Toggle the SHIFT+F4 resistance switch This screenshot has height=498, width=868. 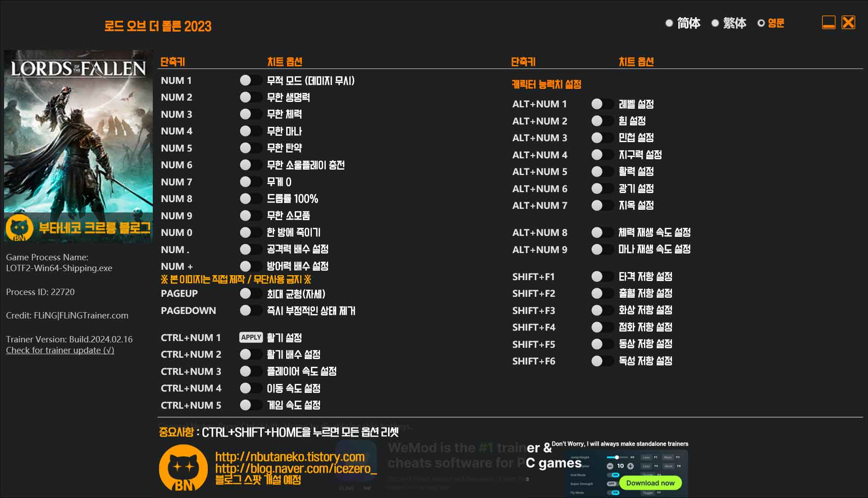pyautogui.click(x=602, y=327)
